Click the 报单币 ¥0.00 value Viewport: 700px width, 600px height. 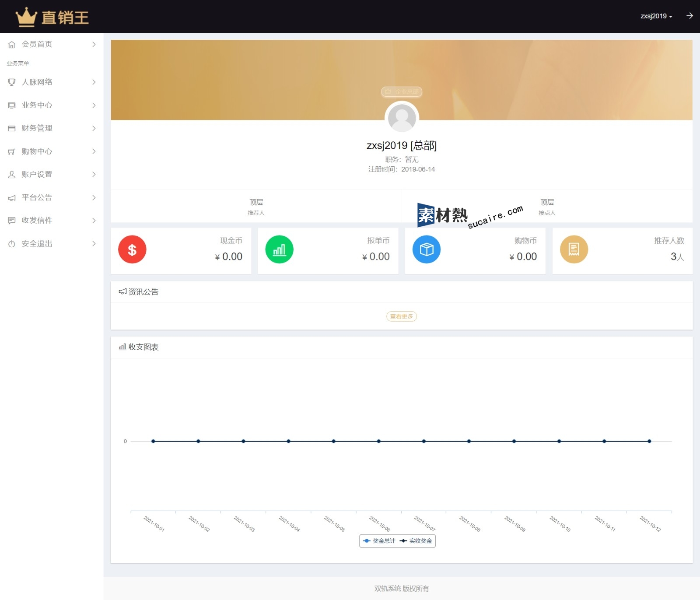[x=376, y=256]
